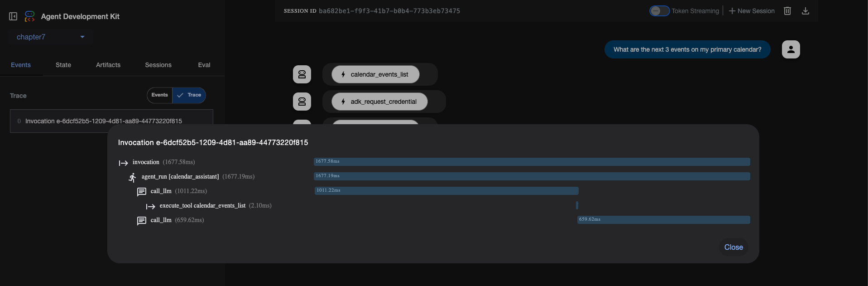Click the arrow icon beside invocation row
The image size is (868, 286).
pyautogui.click(x=123, y=163)
